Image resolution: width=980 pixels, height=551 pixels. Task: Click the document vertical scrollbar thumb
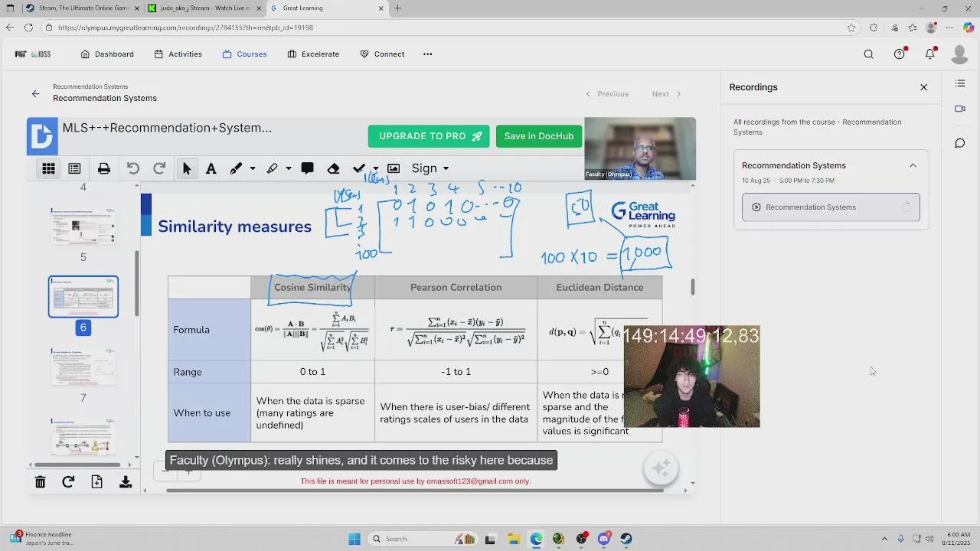693,287
